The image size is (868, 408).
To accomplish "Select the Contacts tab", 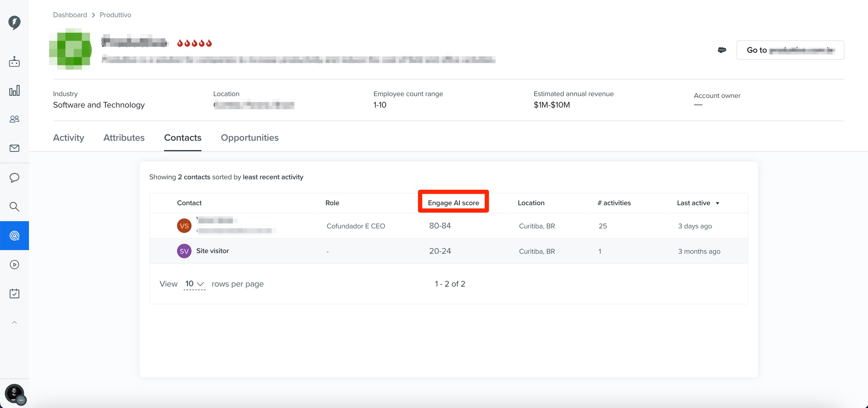I will tap(183, 138).
